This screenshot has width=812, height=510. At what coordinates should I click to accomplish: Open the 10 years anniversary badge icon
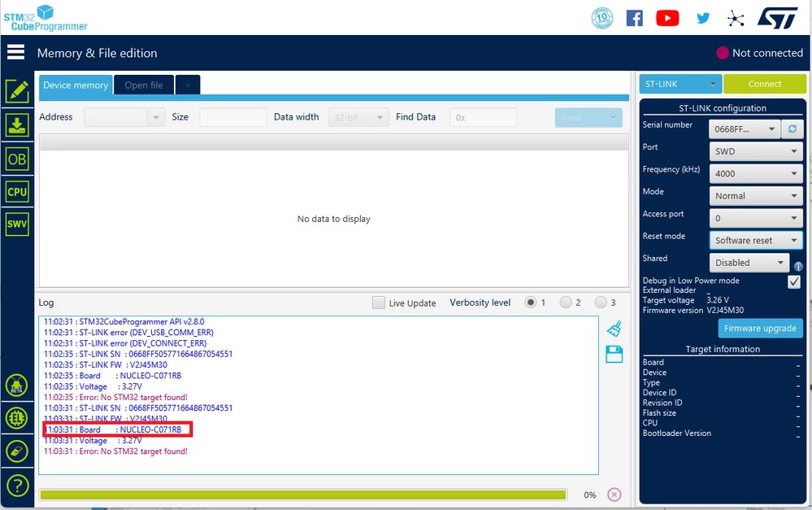tap(601, 18)
